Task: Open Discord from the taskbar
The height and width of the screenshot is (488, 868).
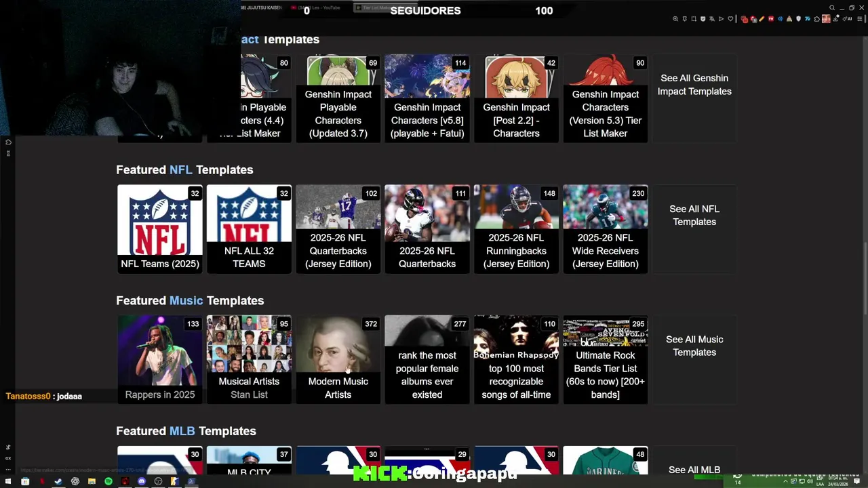Action: pyautogui.click(x=142, y=481)
